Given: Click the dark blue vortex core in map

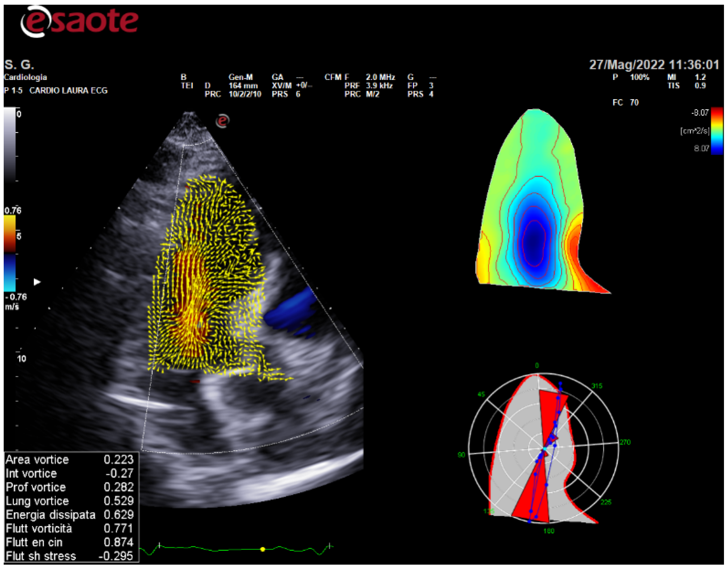Looking at the screenshot, I should [x=533, y=243].
